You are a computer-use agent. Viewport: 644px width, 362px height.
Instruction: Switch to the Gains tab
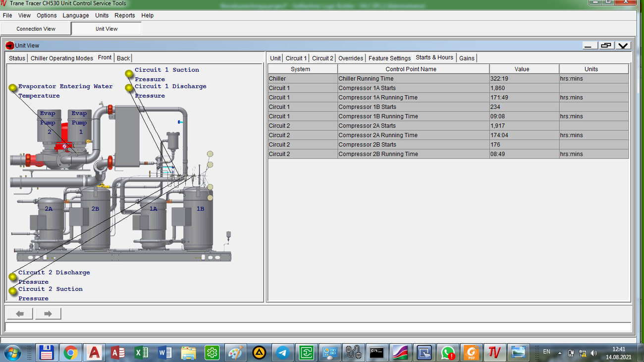click(467, 58)
